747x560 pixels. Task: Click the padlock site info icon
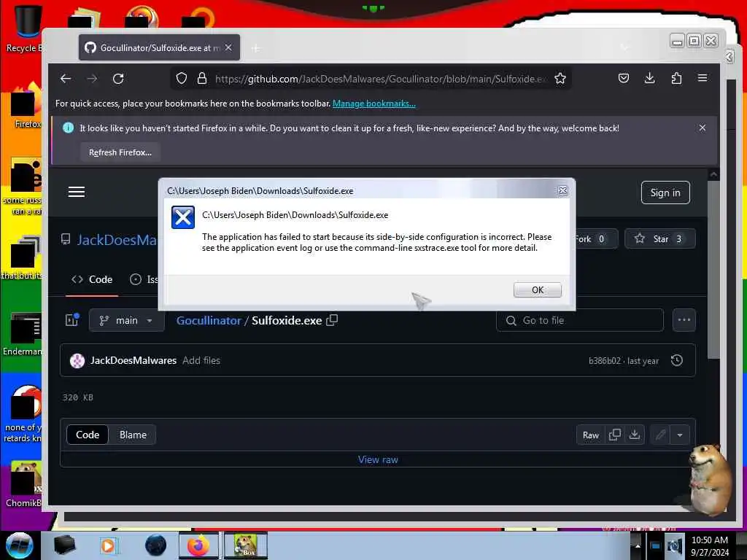tap(202, 78)
